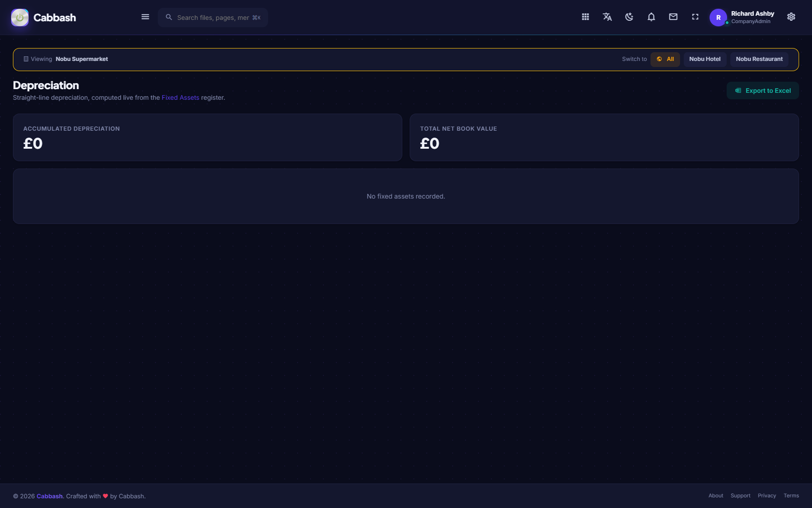Enter fullscreen mode
Screen dimensions: 812x508
click(x=695, y=17)
